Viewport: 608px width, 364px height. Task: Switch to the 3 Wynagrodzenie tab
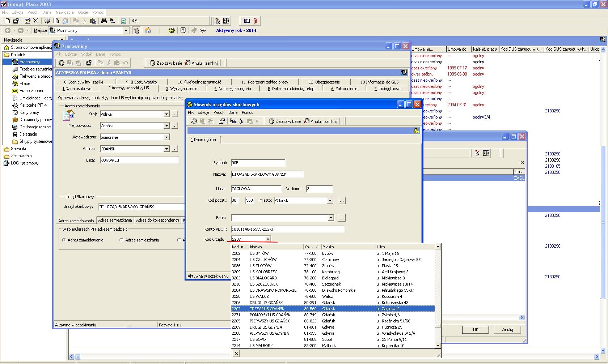point(182,89)
